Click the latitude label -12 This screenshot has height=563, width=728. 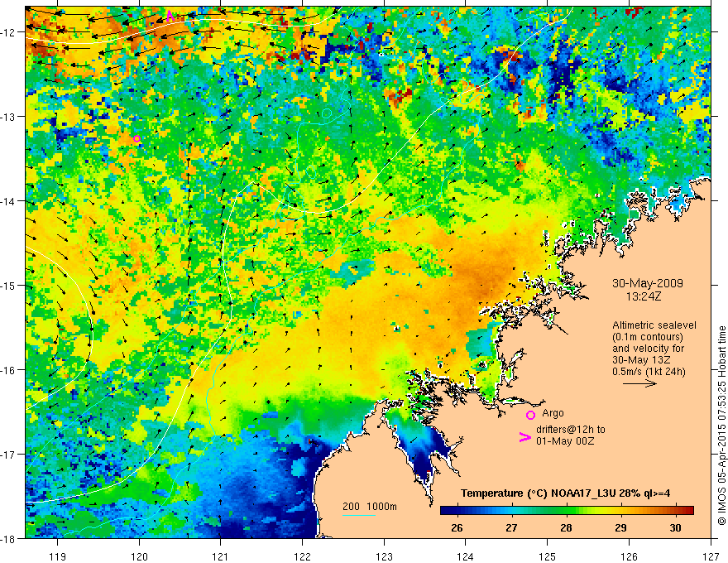coord(8,32)
